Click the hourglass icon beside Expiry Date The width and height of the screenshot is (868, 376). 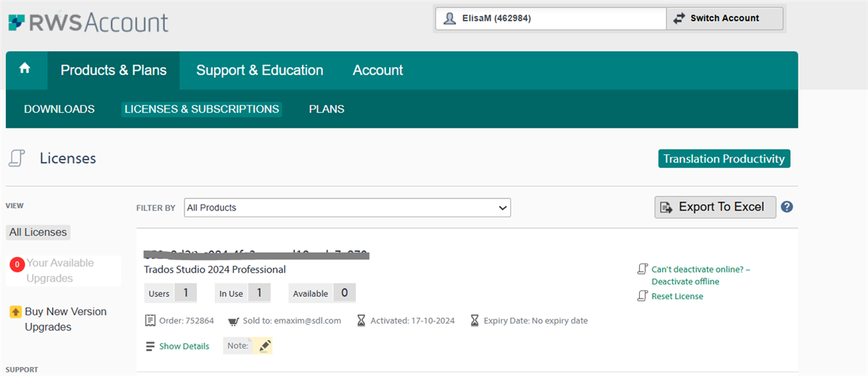pos(475,321)
